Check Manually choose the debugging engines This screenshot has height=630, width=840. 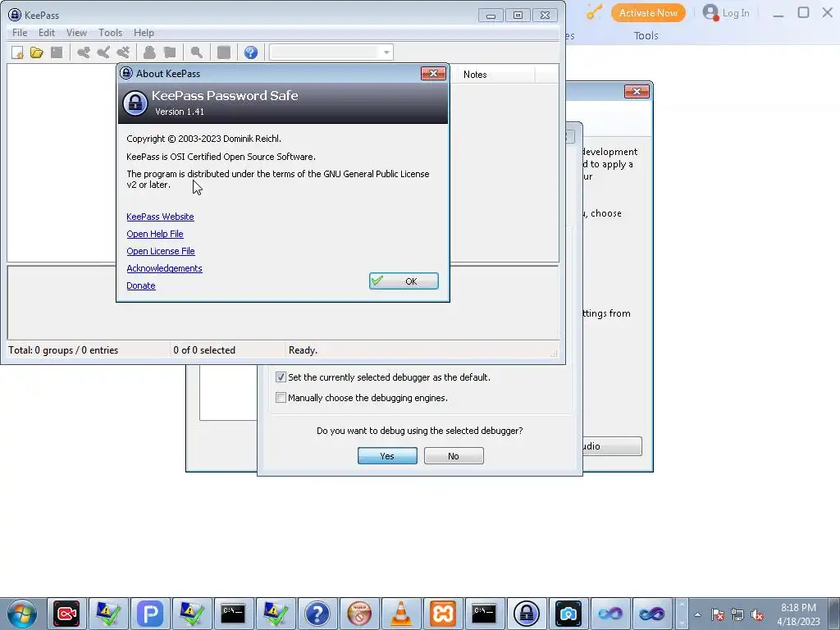[281, 398]
